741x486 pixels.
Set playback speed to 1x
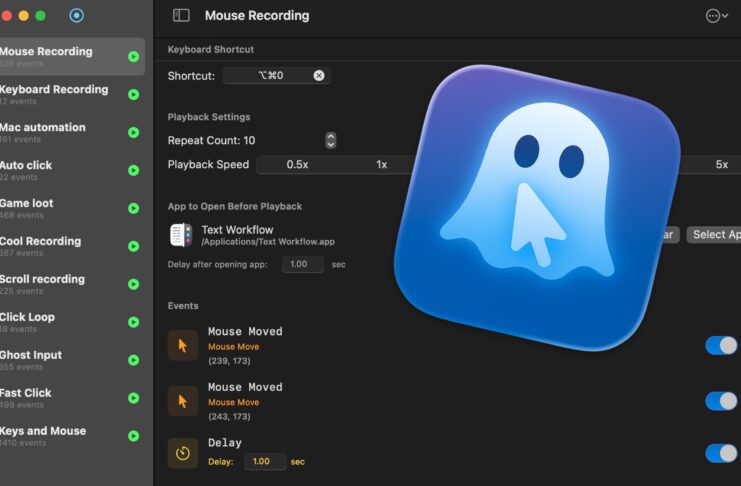[x=381, y=165]
